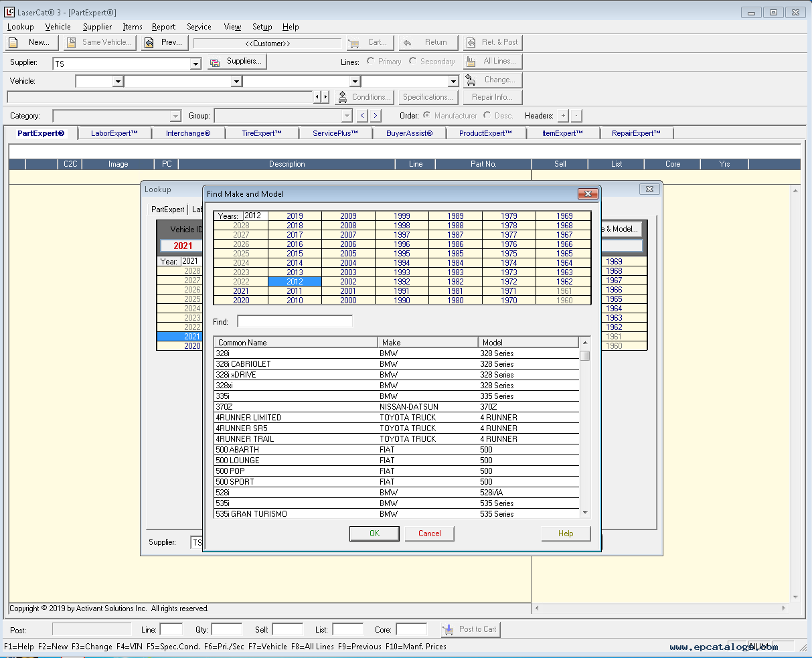Click Help in Find Make and Model
Viewport: 812px width, 658px height.
coord(566,533)
